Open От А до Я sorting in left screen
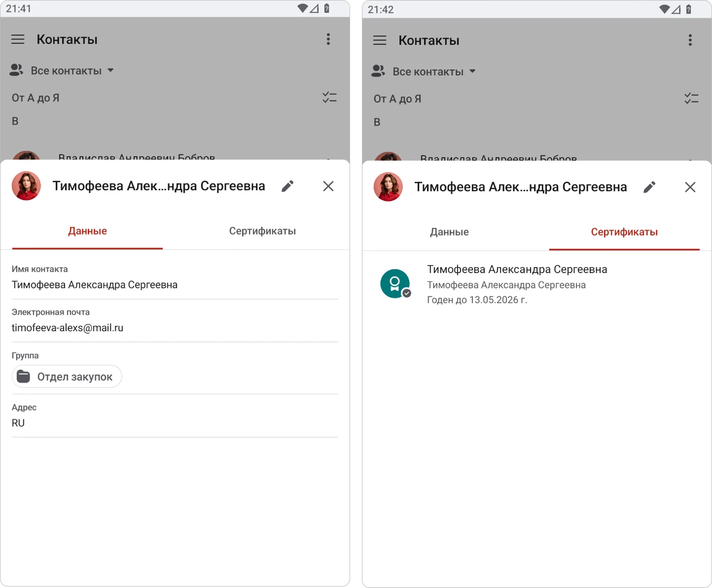712x588 pixels. point(36,98)
